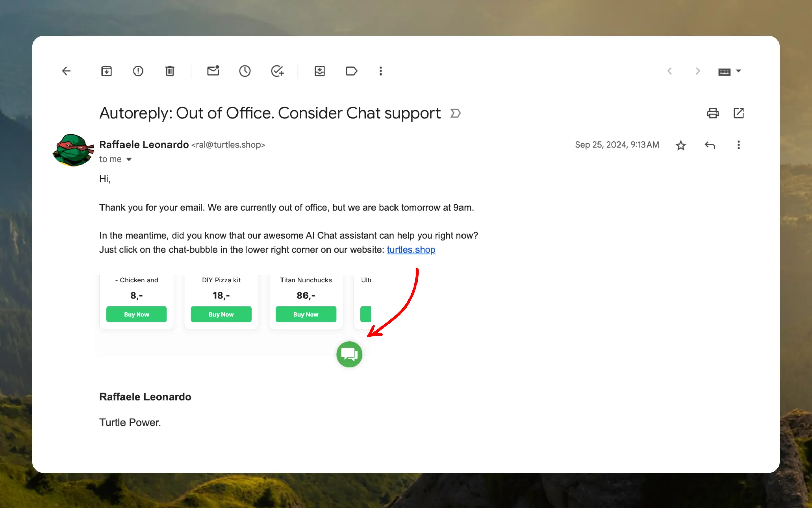The height and width of the screenshot is (508, 812).
Task: Open the turtles.shop website link
Action: click(411, 250)
